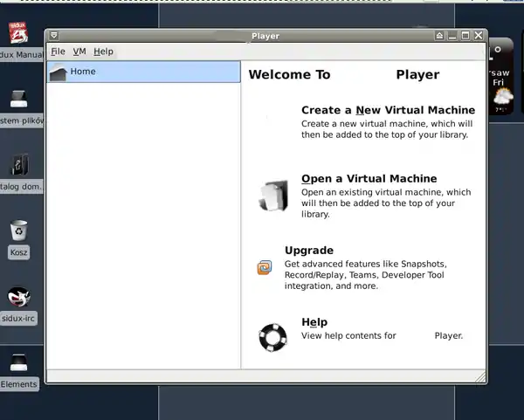Click the Open a Virtual Machine folder icon
The width and height of the screenshot is (524, 420).
tap(272, 196)
